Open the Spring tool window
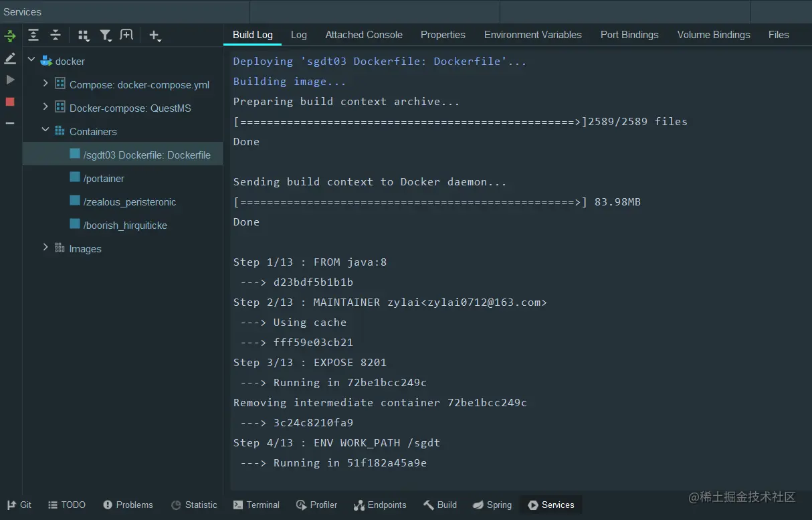The image size is (812, 520). (x=492, y=505)
